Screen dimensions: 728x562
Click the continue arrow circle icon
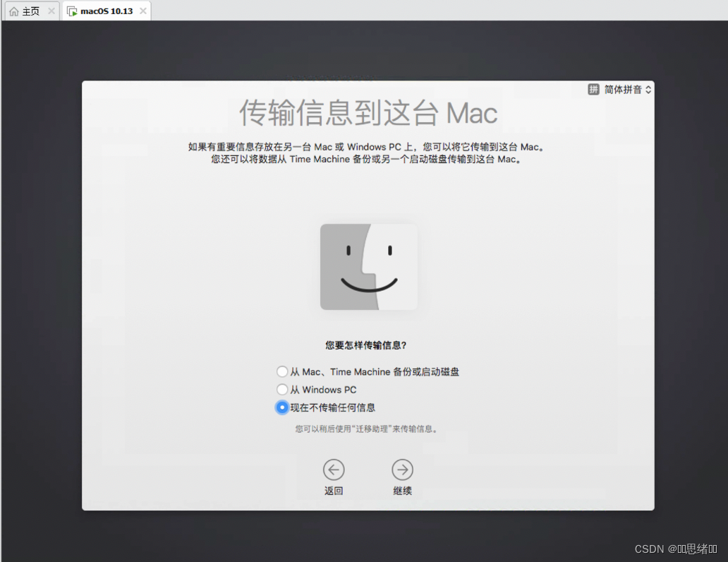tap(402, 470)
